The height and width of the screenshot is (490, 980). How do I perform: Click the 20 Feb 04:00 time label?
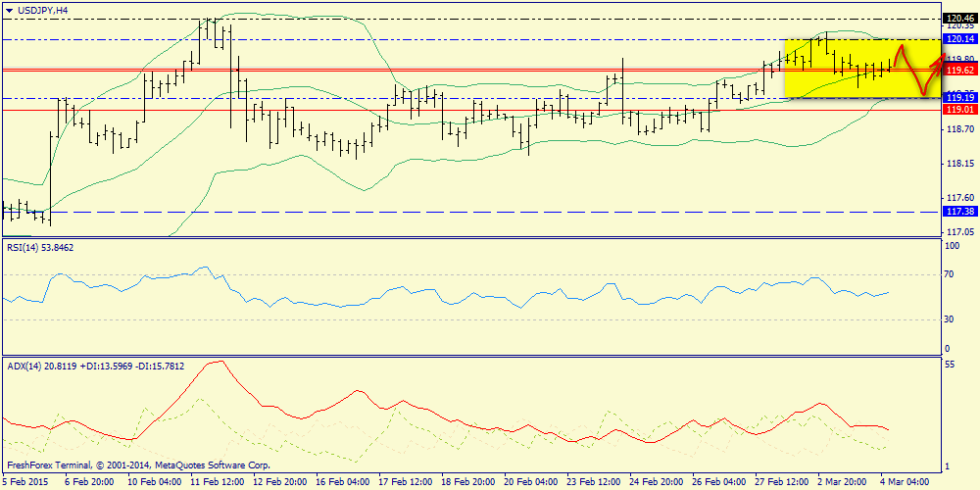tap(530, 481)
